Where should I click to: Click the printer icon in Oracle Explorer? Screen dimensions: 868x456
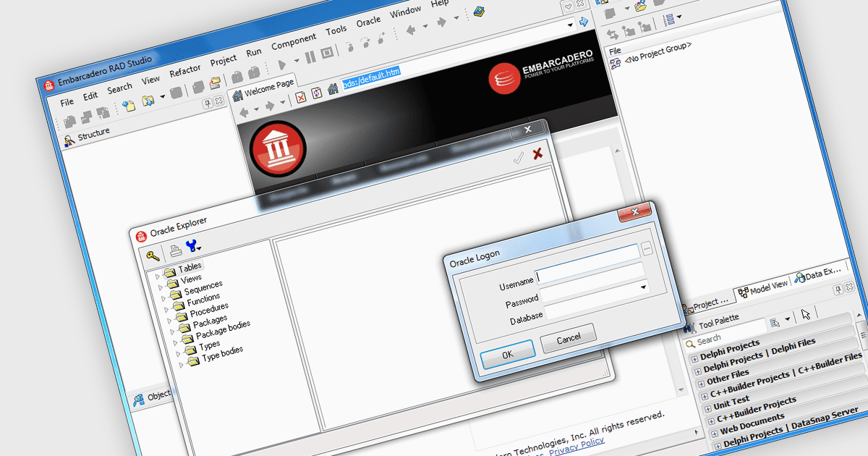(176, 250)
